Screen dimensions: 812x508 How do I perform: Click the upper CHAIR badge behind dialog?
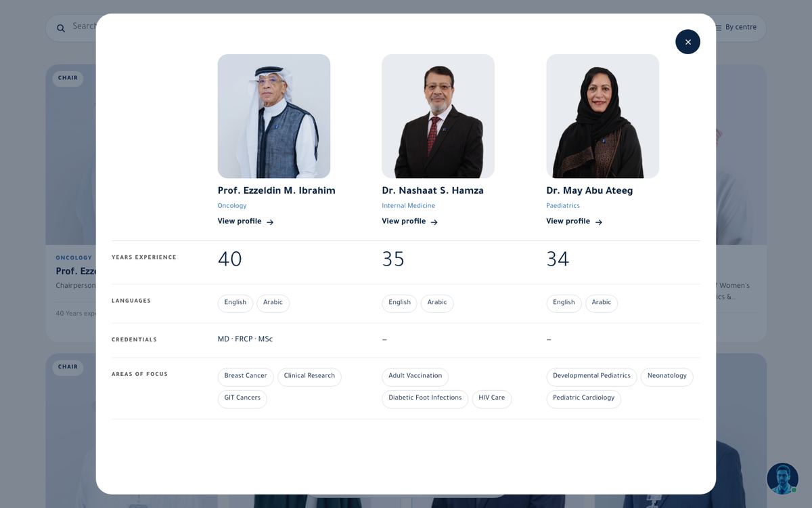tap(68, 78)
